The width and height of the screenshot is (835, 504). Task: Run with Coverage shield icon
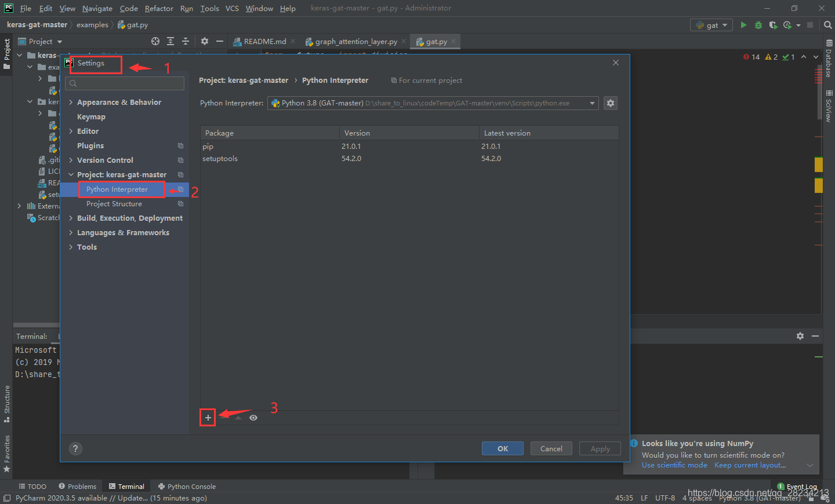(773, 25)
